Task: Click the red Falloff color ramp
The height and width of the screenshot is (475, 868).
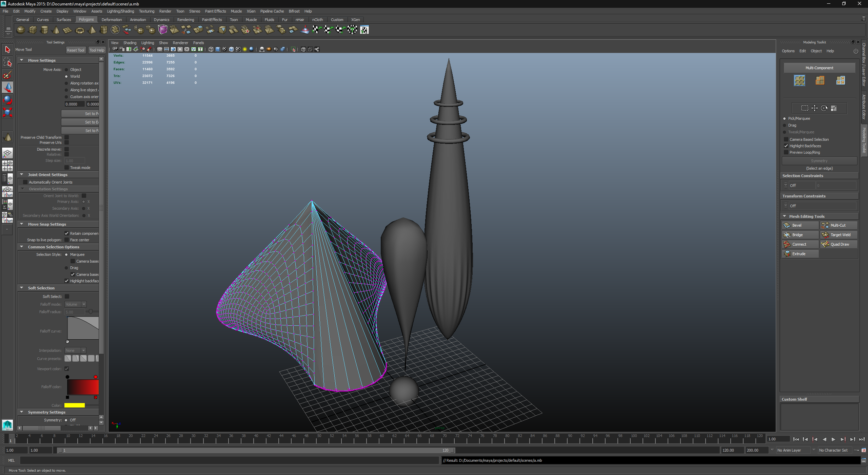Action: pos(83,387)
